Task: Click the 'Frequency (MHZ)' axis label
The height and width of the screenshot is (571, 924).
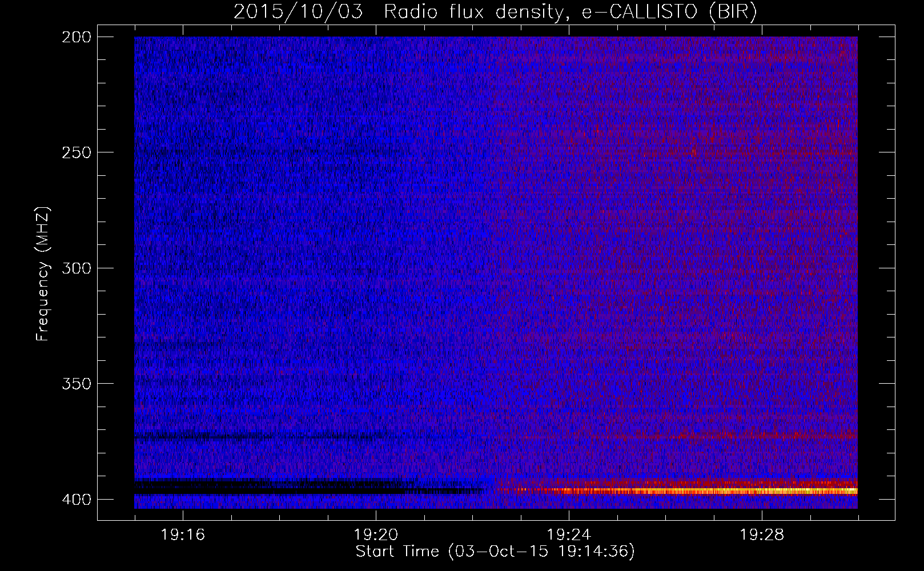Action: (x=43, y=274)
